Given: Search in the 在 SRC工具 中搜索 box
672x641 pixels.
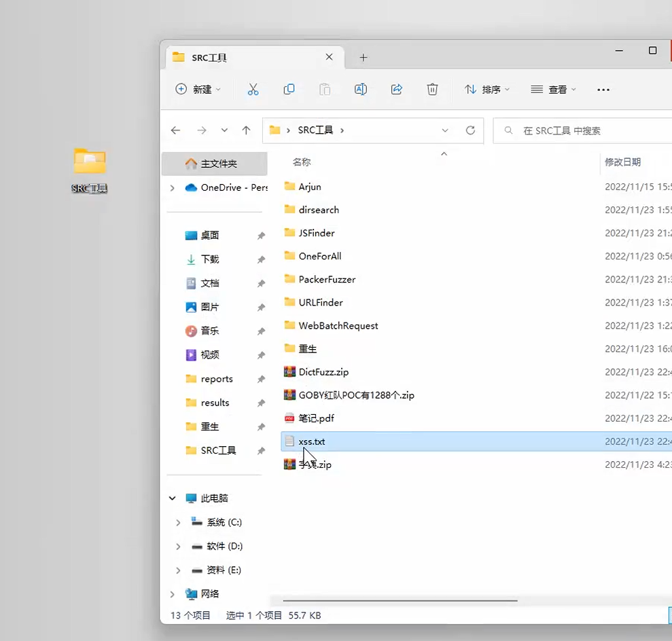Looking at the screenshot, I should coord(583,130).
